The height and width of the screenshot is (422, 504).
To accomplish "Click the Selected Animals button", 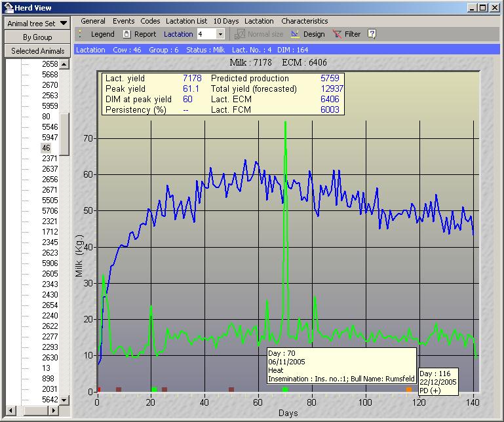I will click(37, 50).
